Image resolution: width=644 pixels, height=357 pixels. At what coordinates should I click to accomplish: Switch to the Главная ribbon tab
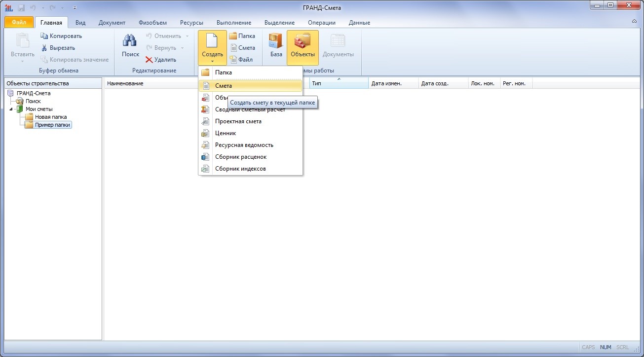pyautogui.click(x=51, y=23)
